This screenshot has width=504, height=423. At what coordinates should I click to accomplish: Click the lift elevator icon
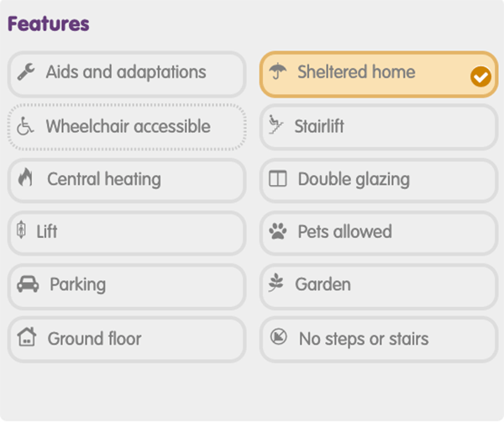(21, 230)
